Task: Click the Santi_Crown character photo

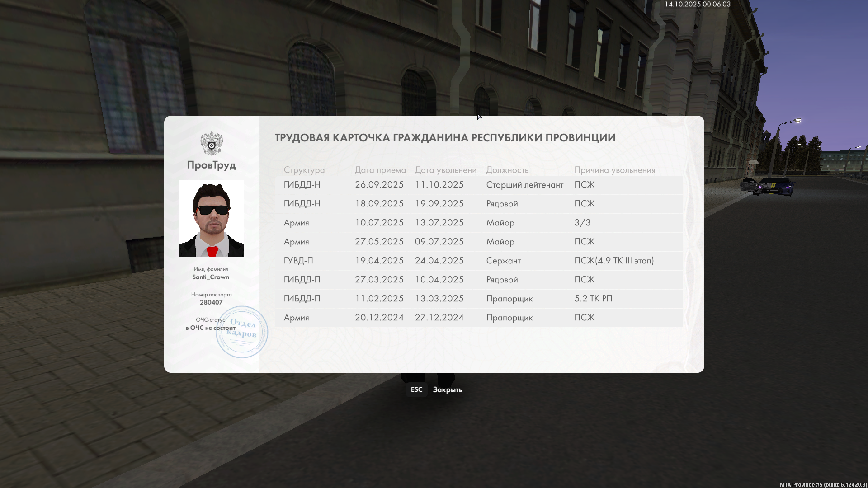Action: point(212,219)
